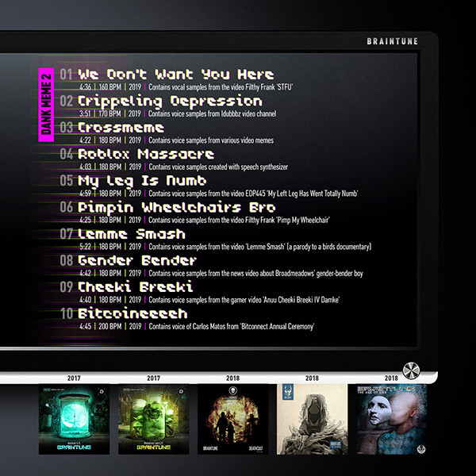Open the green brain jar album cover

(74, 420)
